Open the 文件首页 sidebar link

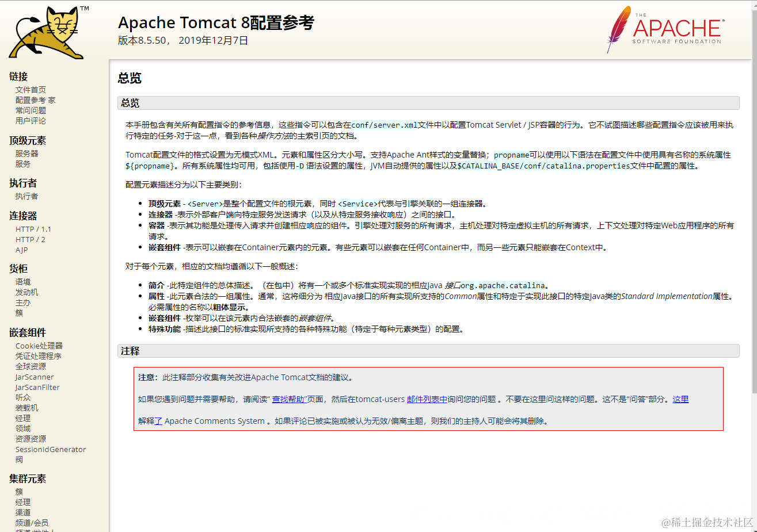tap(31, 90)
